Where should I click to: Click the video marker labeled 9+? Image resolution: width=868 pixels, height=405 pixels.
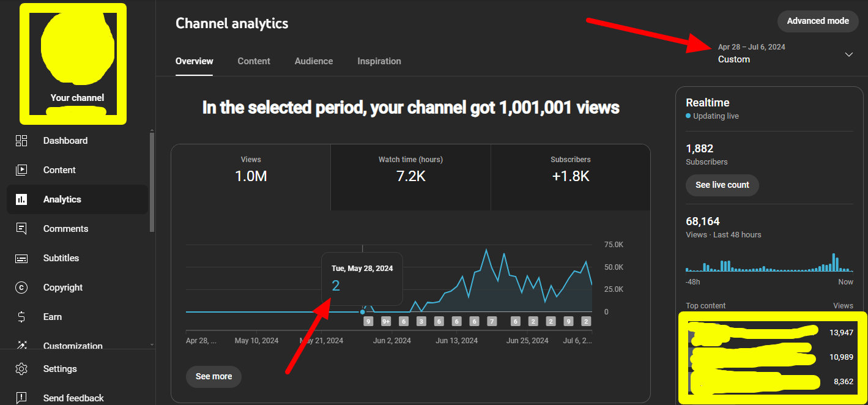(x=386, y=321)
